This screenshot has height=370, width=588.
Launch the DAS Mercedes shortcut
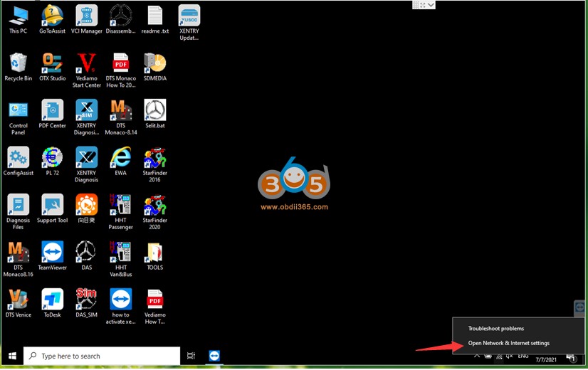click(87, 256)
